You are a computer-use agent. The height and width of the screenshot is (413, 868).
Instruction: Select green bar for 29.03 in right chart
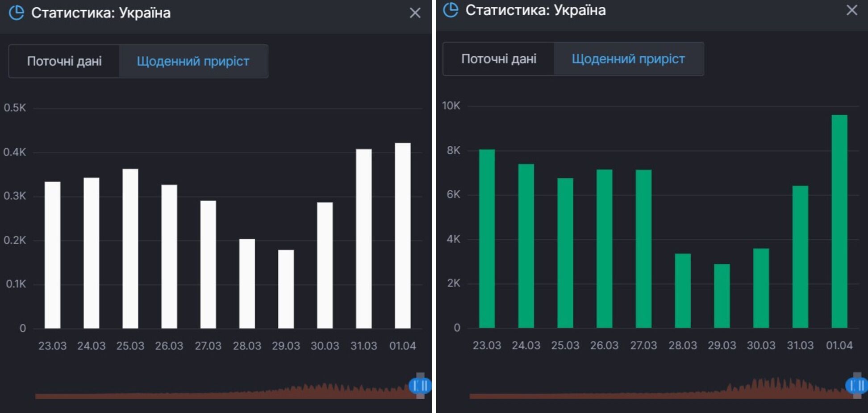[722, 296]
